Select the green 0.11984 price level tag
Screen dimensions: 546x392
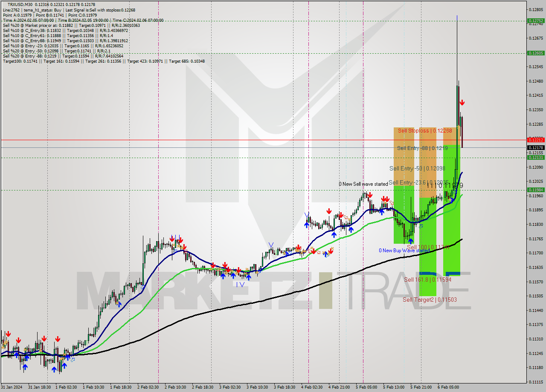coord(536,190)
